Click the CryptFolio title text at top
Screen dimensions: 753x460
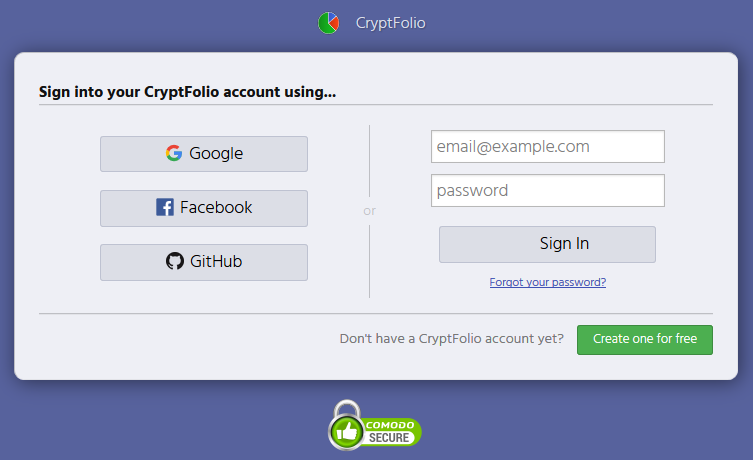pos(390,23)
